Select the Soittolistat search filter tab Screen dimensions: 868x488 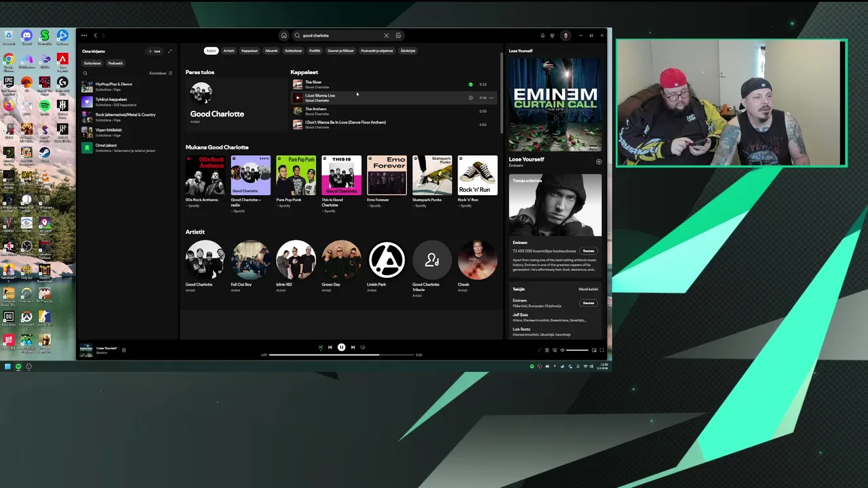(x=293, y=51)
